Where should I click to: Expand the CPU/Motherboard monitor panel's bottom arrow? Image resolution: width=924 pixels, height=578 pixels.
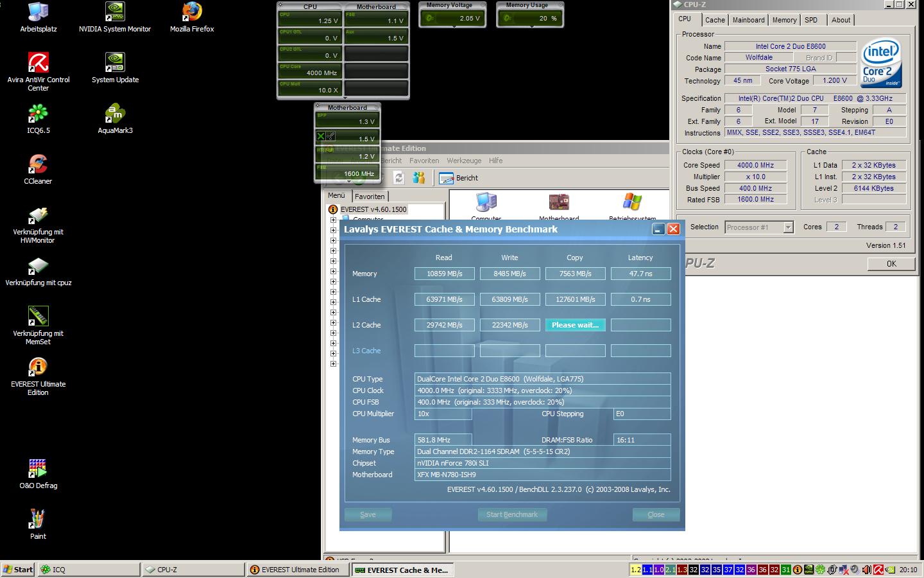344,98
